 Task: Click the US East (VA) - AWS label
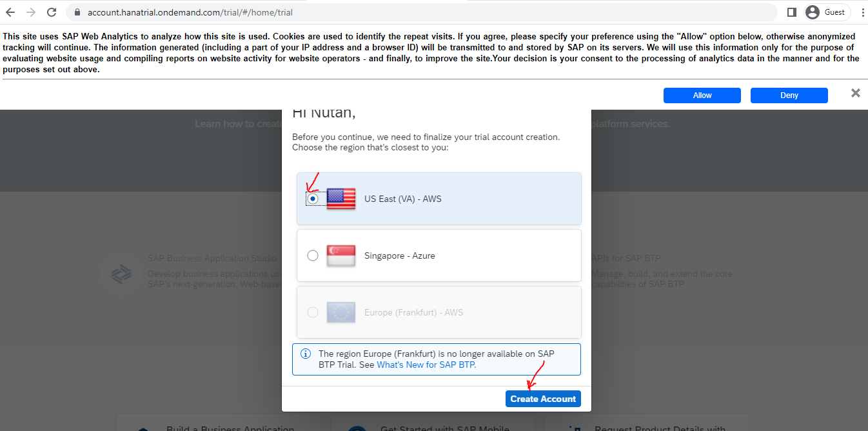point(403,199)
